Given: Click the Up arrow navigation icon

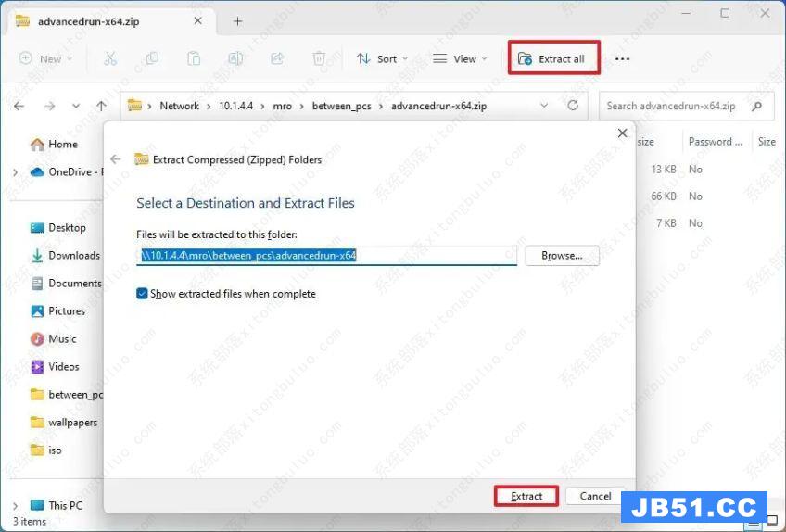Looking at the screenshot, I should (x=102, y=106).
